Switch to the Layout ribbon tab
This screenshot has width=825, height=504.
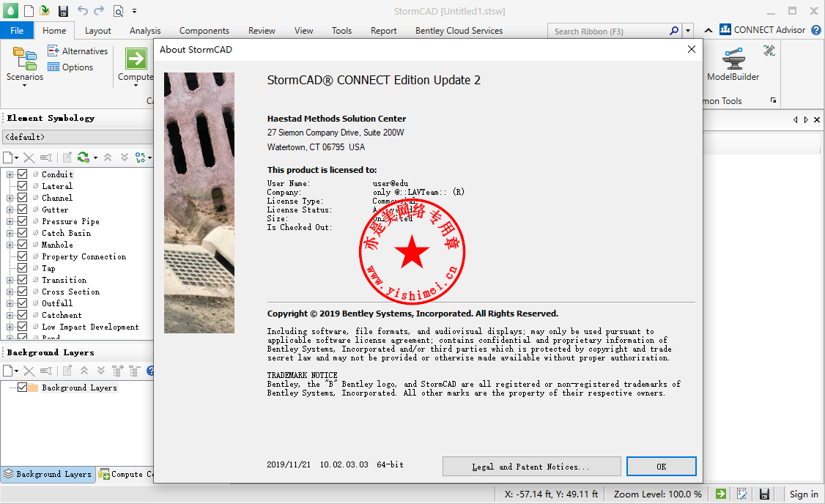98,31
